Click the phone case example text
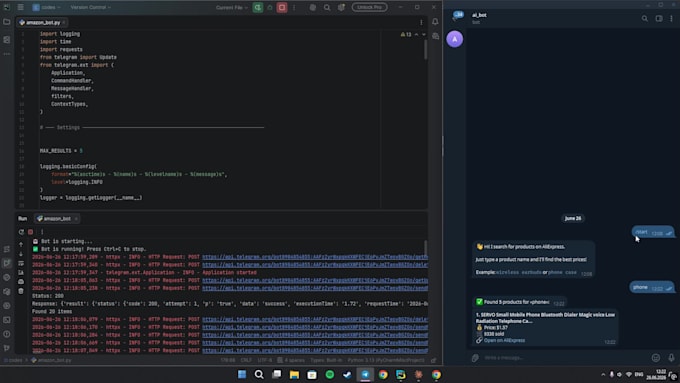680x383 pixels. 562,272
